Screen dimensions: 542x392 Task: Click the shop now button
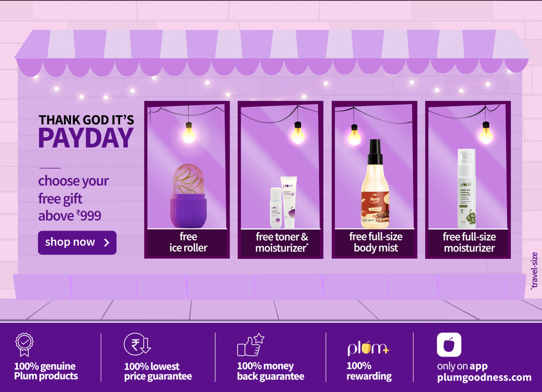click(x=77, y=243)
